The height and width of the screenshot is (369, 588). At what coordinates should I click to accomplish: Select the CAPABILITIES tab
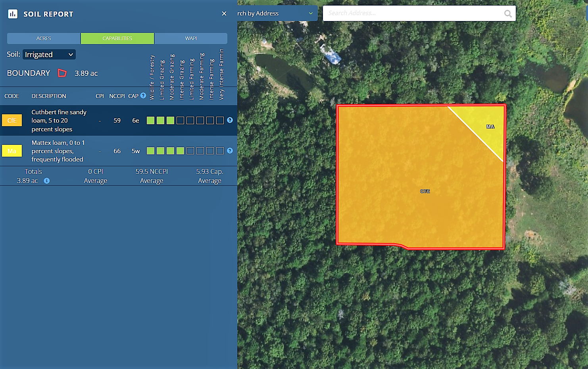pyautogui.click(x=117, y=38)
